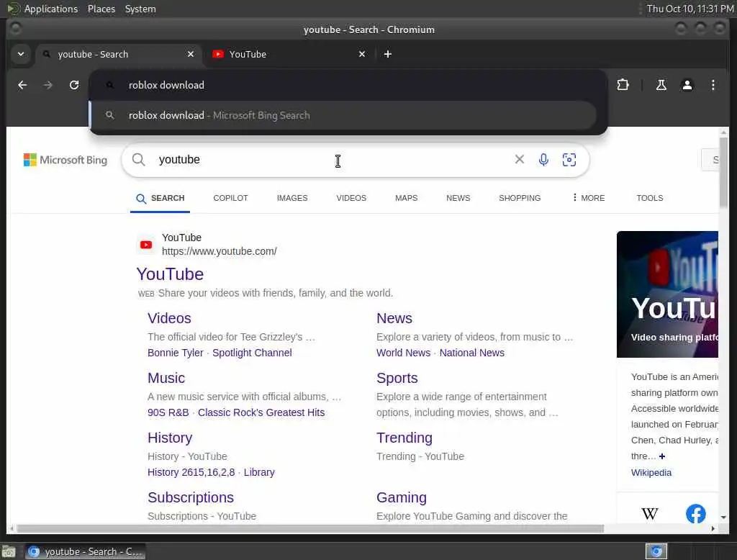Go back using browser back arrow
Screen dimensions: 737x560
(22, 85)
